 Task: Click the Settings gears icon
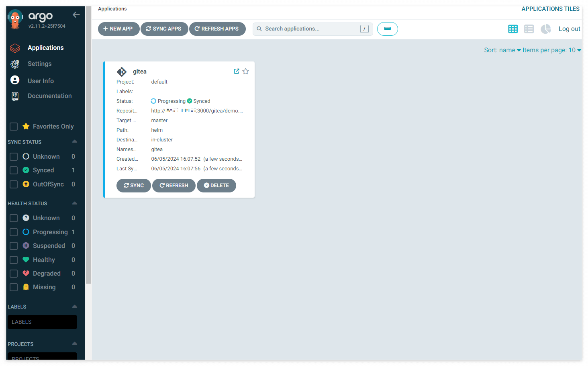coord(15,64)
